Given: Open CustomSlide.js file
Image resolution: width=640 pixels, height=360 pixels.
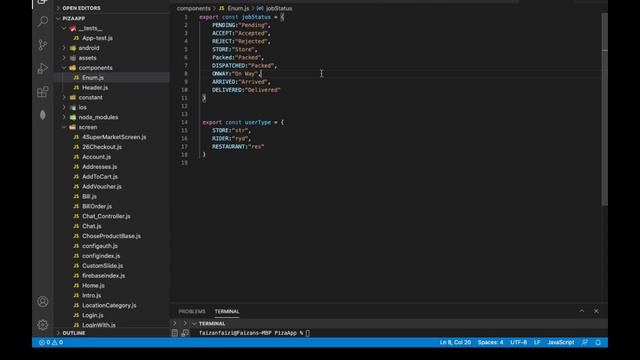Looking at the screenshot, I should point(102,266).
